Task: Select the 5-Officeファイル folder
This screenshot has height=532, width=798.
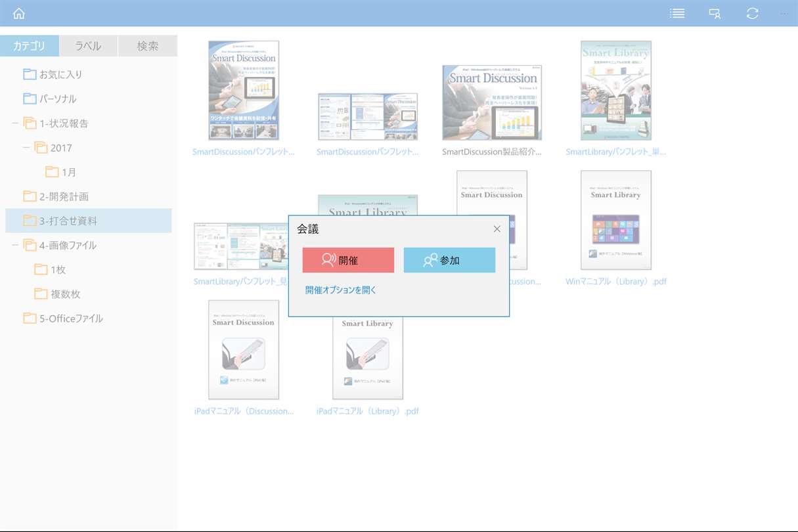Action: pyautogui.click(x=71, y=319)
